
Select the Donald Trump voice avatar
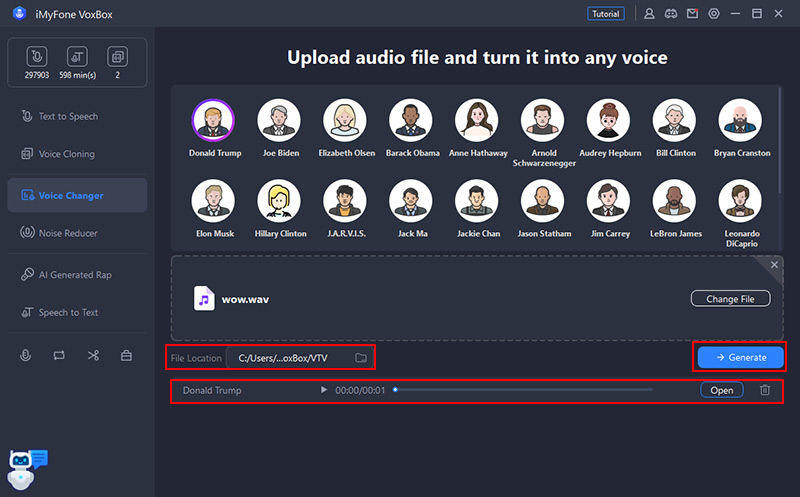coord(213,120)
